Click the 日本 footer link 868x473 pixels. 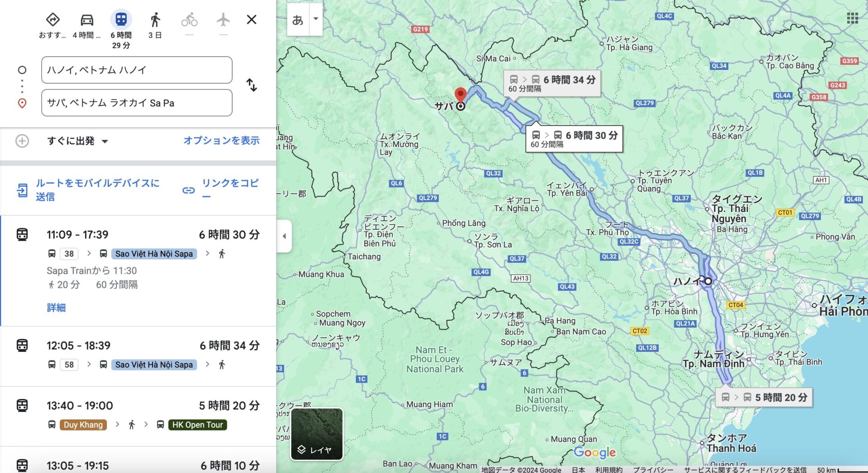click(x=578, y=470)
